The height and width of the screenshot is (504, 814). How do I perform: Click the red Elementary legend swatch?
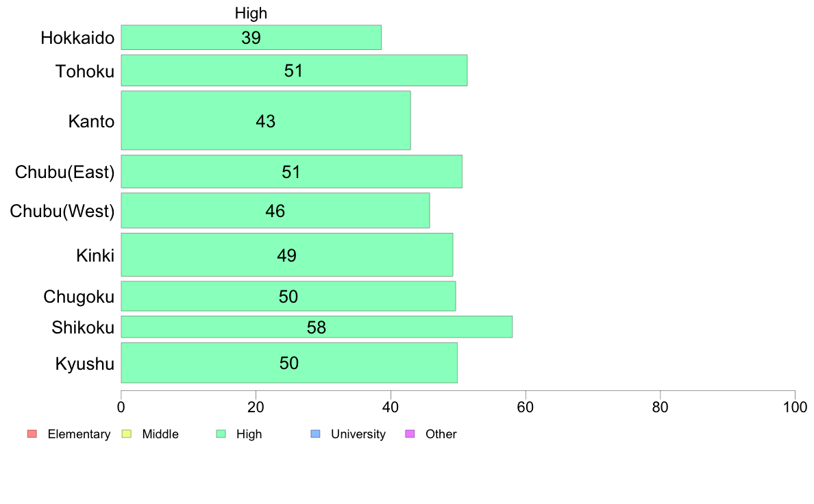[x=32, y=434]
